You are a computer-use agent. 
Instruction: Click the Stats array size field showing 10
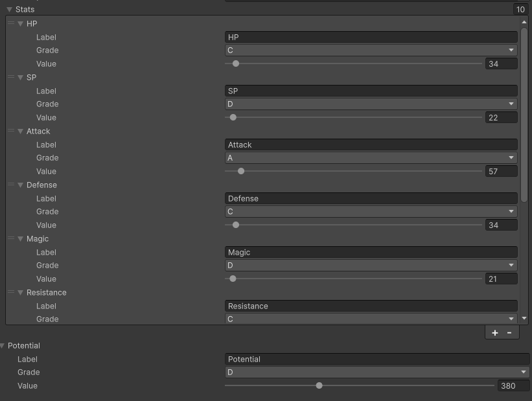coord(520,10)
